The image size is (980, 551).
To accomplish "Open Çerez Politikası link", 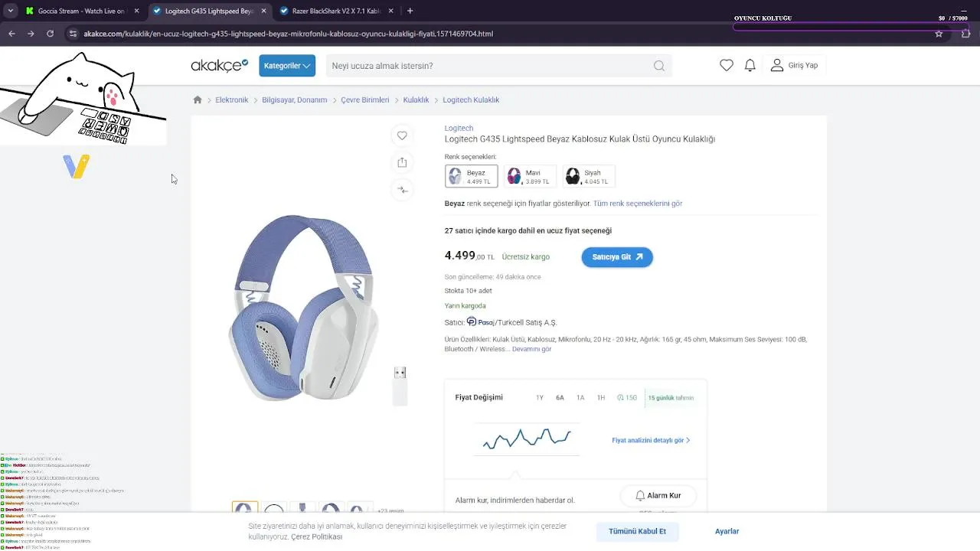I will coord(316,536).
